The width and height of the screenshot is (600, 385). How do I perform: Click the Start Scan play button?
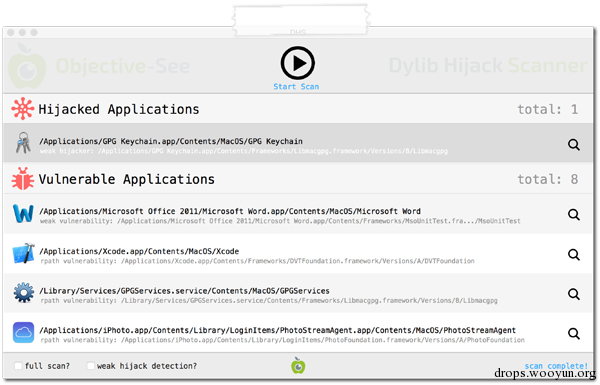(297, 63)
